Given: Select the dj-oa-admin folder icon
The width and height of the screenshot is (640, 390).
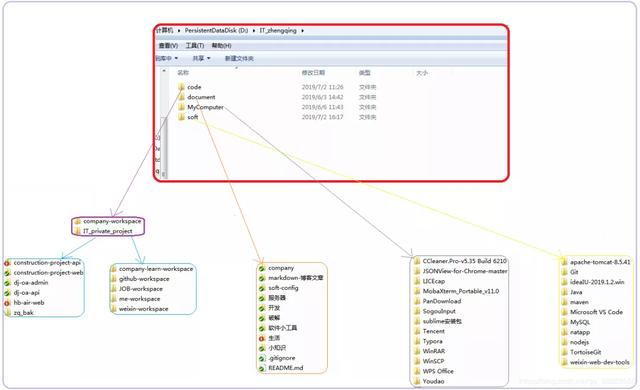Looking at the screenshot, I should [x=7, y=283].
